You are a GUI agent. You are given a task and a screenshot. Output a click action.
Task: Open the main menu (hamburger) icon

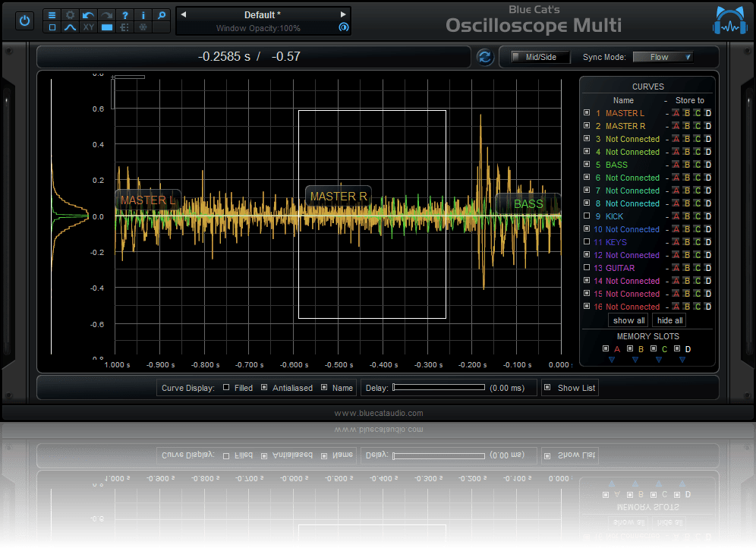pos(52,16)
